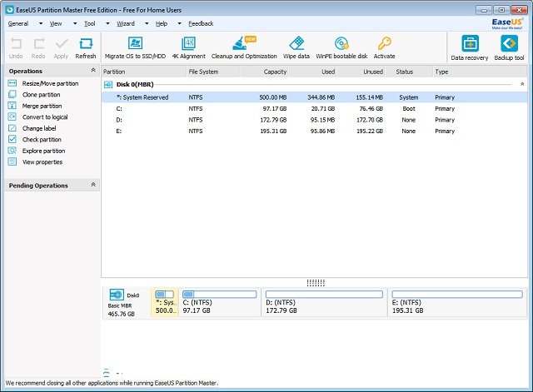The height and width of the screenshot is (392, 533).
Task: Open the General menu dropdown arrow
Action: (41, 23)
